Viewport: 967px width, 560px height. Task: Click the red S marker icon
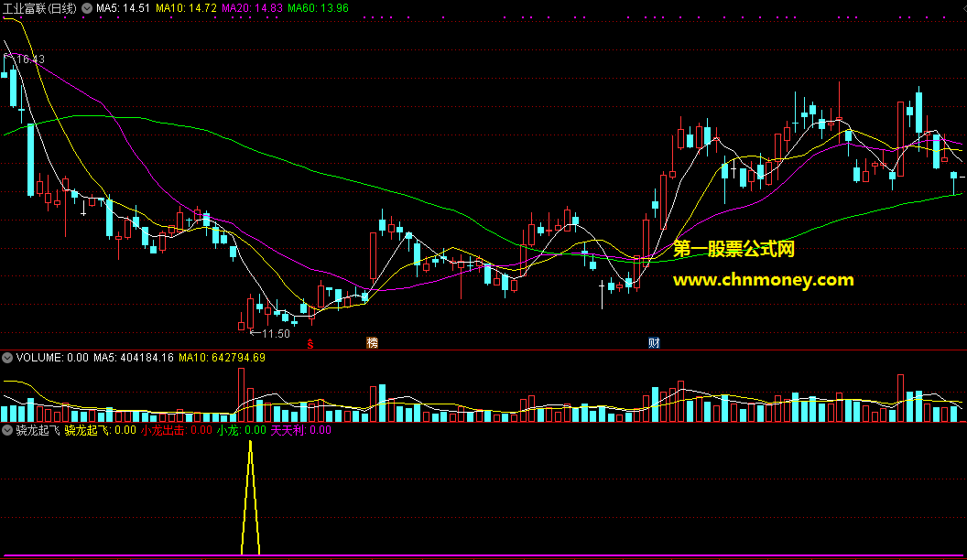click(310, 344)
